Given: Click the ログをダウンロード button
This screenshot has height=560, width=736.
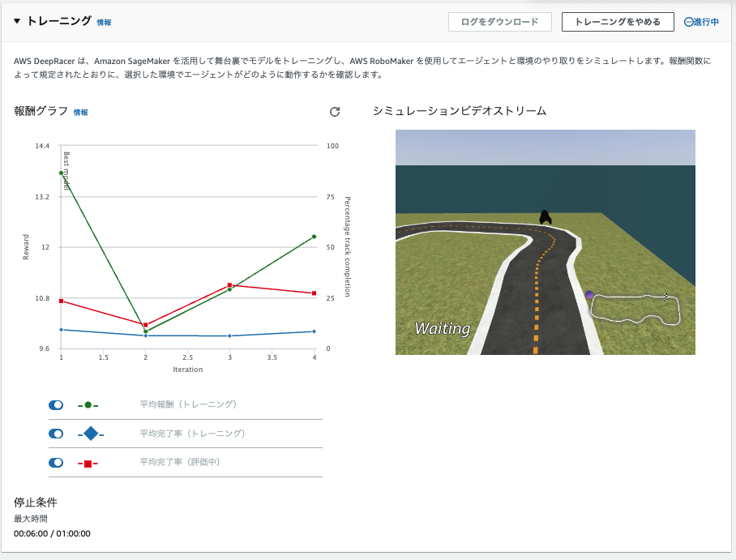Looking at the screenshot, I should point(499,22).
